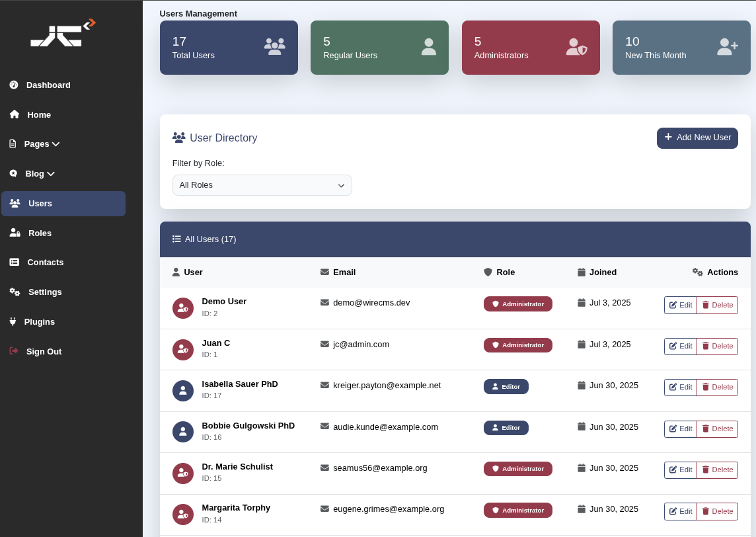Click Demo User's Administrator role badge
The width and height of the screenshot is (756, 537).
[x=518, y=304]
